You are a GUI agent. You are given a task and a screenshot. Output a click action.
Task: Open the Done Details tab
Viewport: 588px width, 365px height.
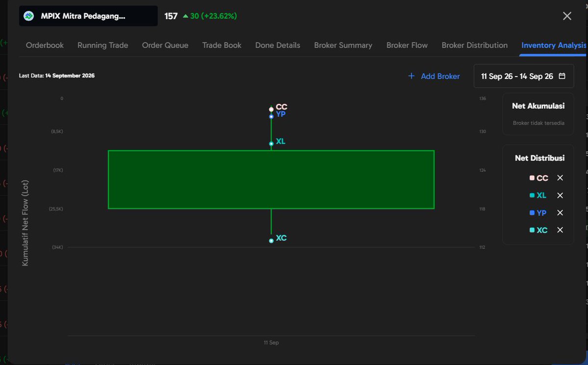(x=278, y=45)
